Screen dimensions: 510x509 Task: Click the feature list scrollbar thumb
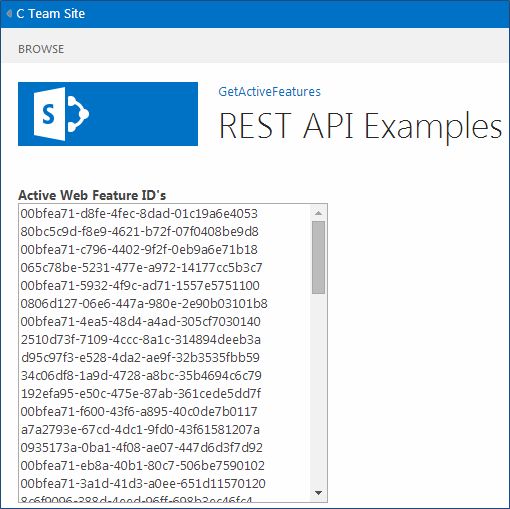point(318,257)
